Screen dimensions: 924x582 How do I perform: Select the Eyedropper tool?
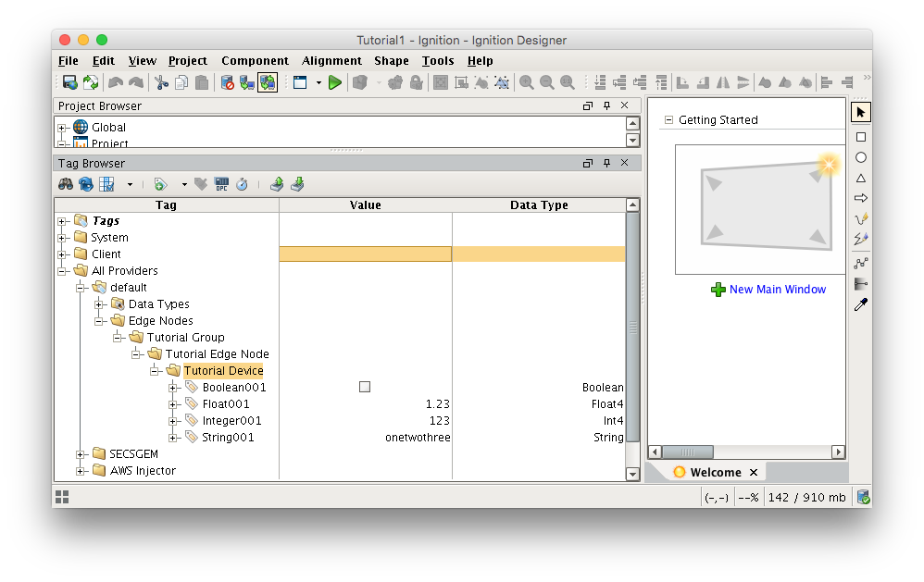[861, 304]
